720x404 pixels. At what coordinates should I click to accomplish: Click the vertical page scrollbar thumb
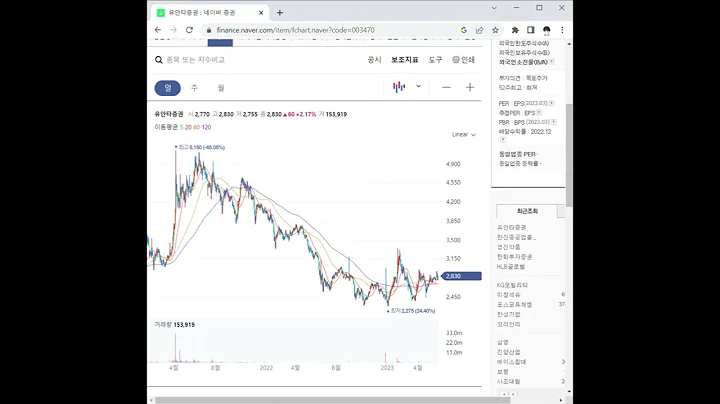pyautogui.click(x=569, y=155)
